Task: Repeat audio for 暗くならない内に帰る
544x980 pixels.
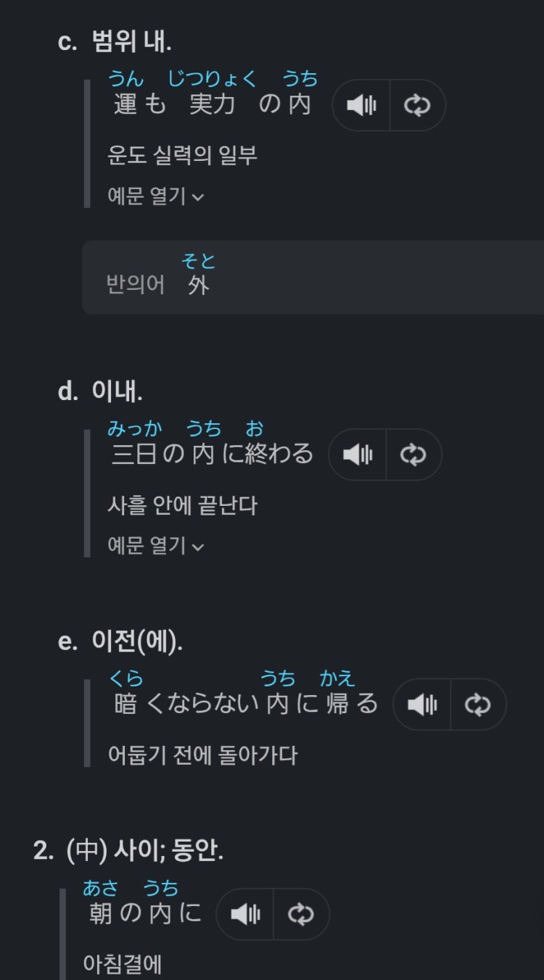Action: tap(479, 704)
